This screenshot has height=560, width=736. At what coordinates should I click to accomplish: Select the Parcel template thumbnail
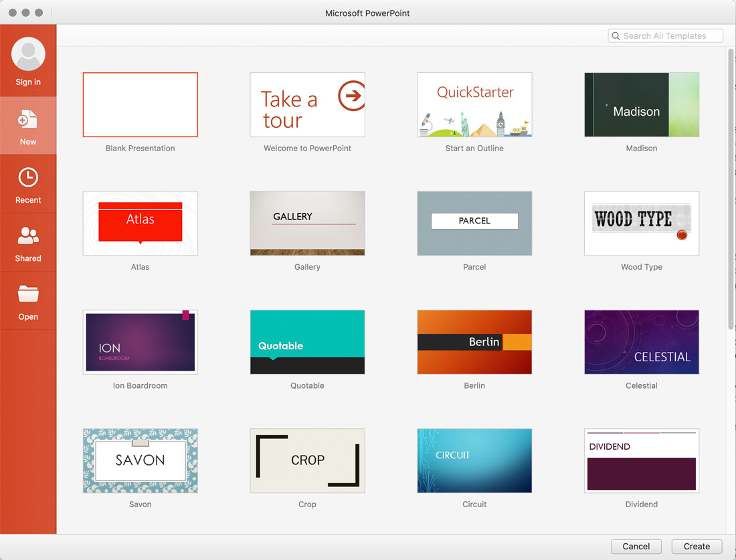(x=474, y=223)
